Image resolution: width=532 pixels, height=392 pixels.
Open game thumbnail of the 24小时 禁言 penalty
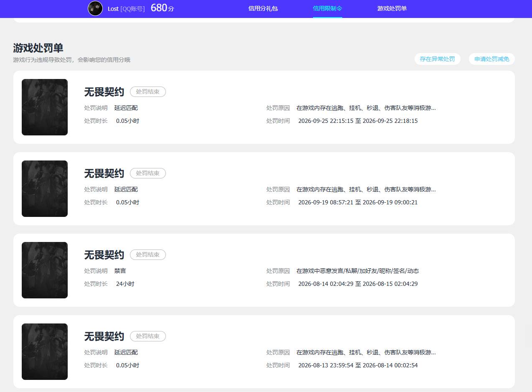pos(45,270)
